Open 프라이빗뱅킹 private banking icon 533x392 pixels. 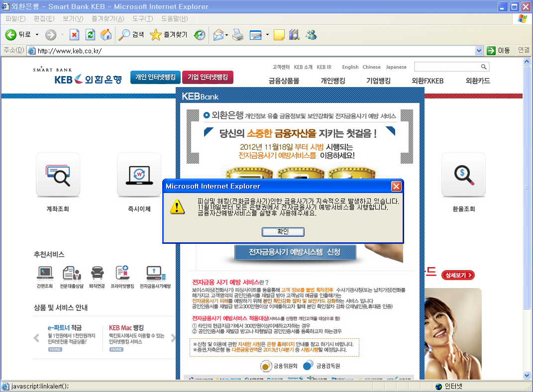pyautogui.click(x=122, y=273)
